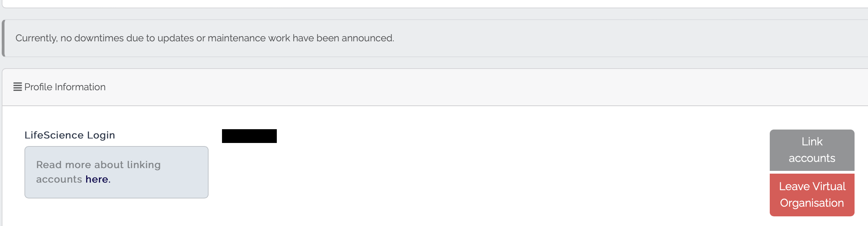868x226 pixels.
Task: Click the word "maintenance" in the downtime notice
Action: click(x=236, y=38)
